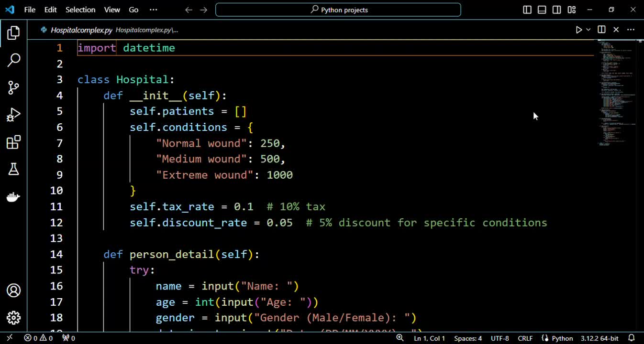
Task: Open the Source Control view
Action: point(14,87)
